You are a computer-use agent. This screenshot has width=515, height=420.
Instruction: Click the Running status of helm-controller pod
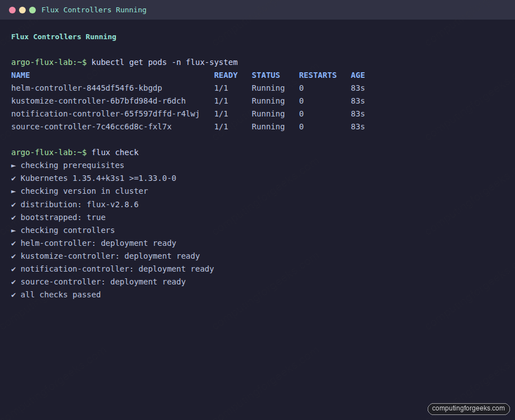point(268,88)
